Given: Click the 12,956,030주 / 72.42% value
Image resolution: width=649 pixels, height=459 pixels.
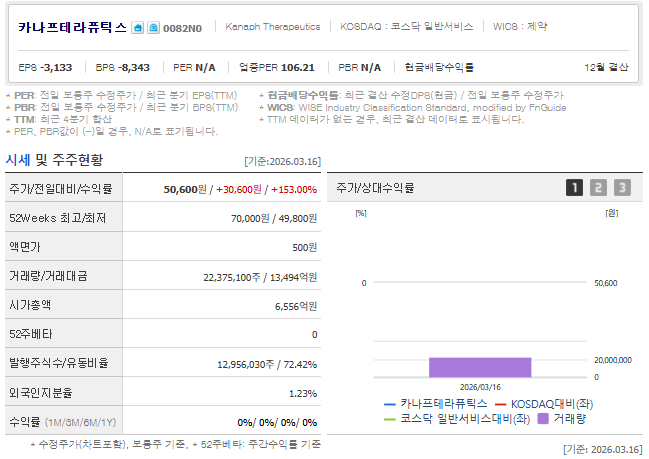Looking at the screenshot, I should [267, 364].
